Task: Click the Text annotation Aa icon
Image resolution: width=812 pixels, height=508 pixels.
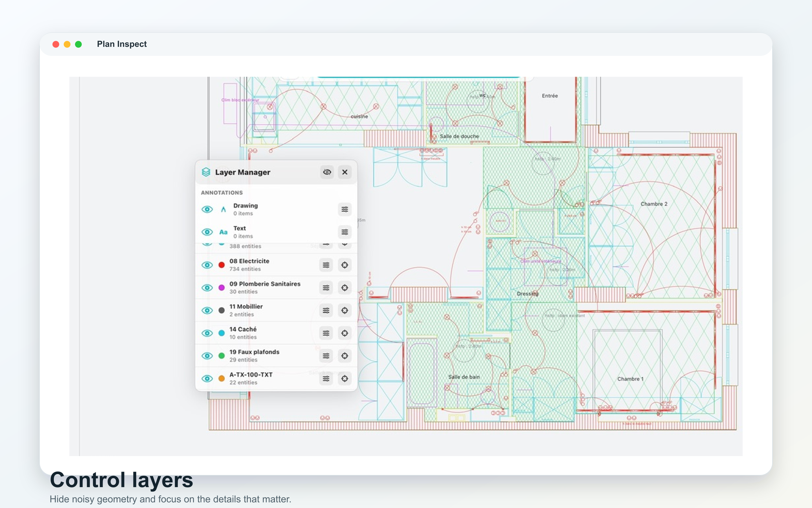Action: click(224, 232)
